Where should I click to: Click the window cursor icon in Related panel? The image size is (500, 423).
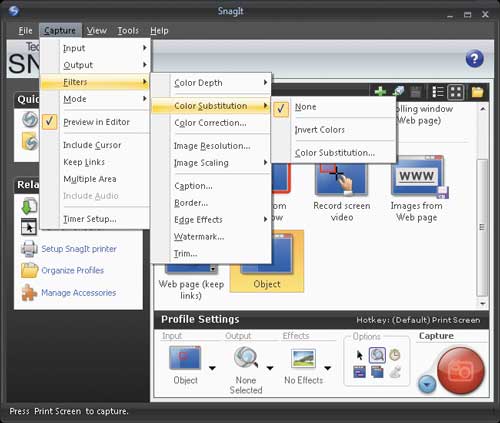29,227
